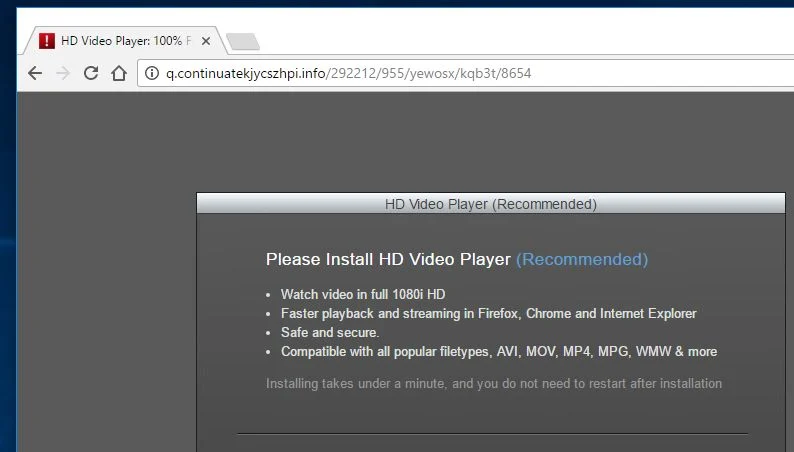Screen dimensions: 794x452
Task: Click 'Faster playback and streaming' bullet
Action: (489, 313)
